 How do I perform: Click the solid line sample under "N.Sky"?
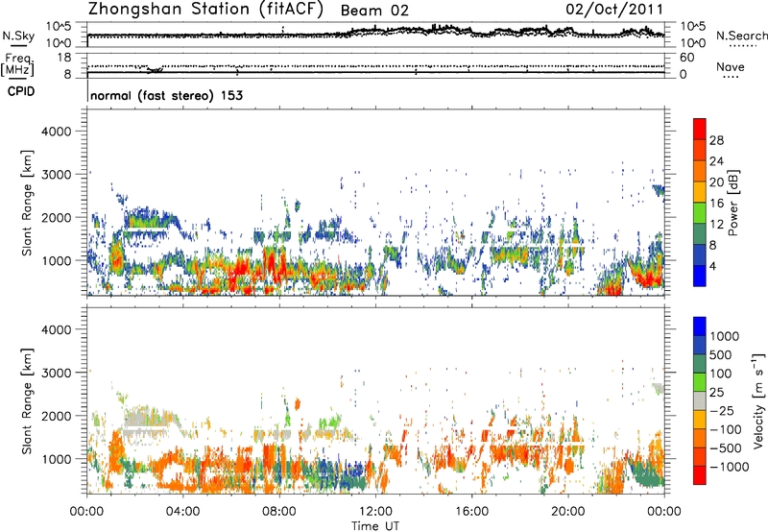[x=18, y=46]
